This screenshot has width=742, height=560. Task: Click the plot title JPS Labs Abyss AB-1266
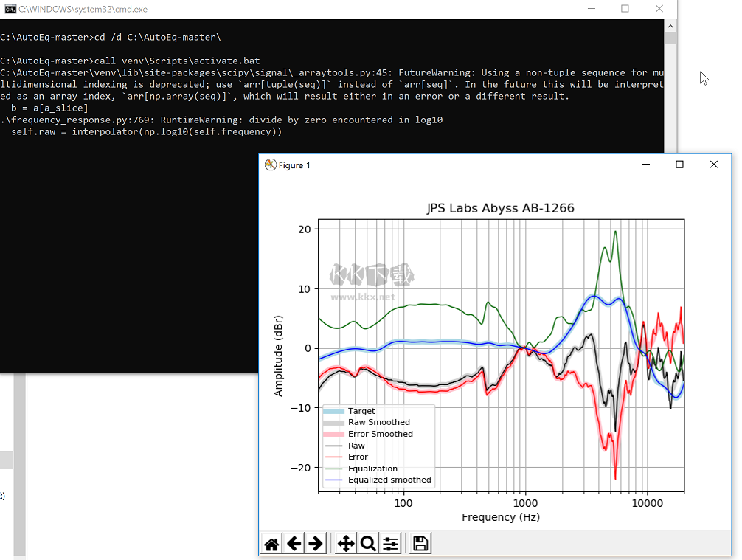coord(501,208)
